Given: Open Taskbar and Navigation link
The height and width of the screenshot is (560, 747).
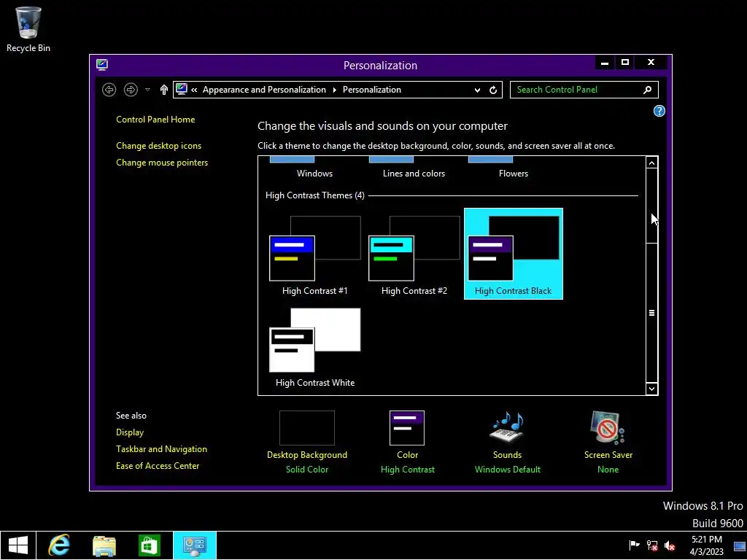Looking at the screenshot, I should tap(161, 449).
